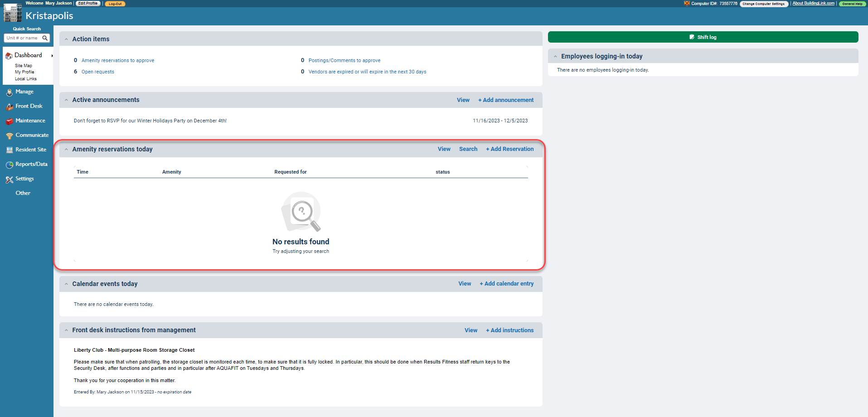
Task: Click the Open requests link
Action: (x=97, y=72)
